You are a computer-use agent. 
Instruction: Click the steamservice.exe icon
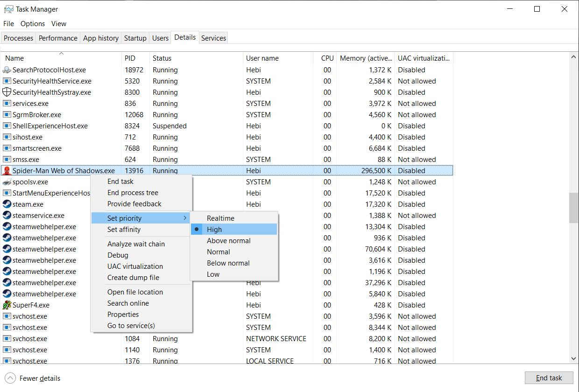[7, 216]
